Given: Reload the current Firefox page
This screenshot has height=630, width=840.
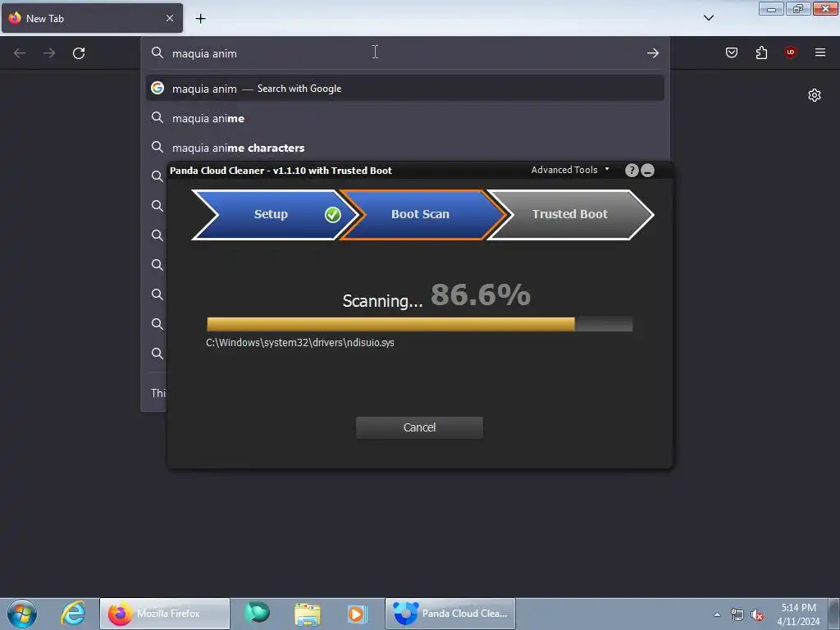Looking at the screenshot, I should coord(79,53).
